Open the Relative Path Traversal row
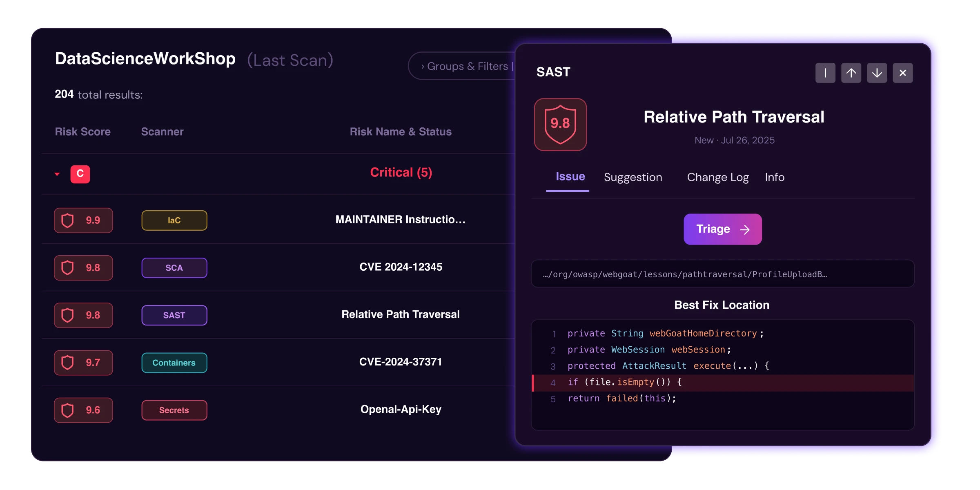This screenshot has height=490, width=980. point(401,314)
